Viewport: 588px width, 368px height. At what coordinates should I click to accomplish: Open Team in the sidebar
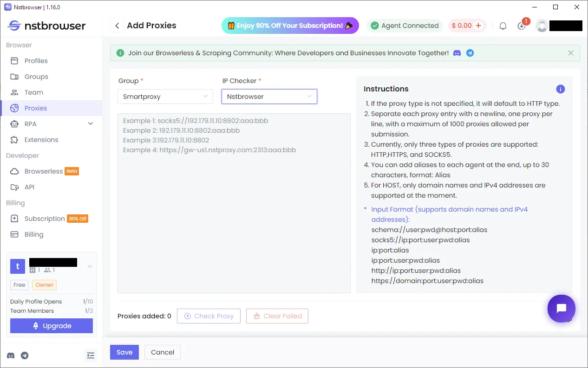(51, 92)
